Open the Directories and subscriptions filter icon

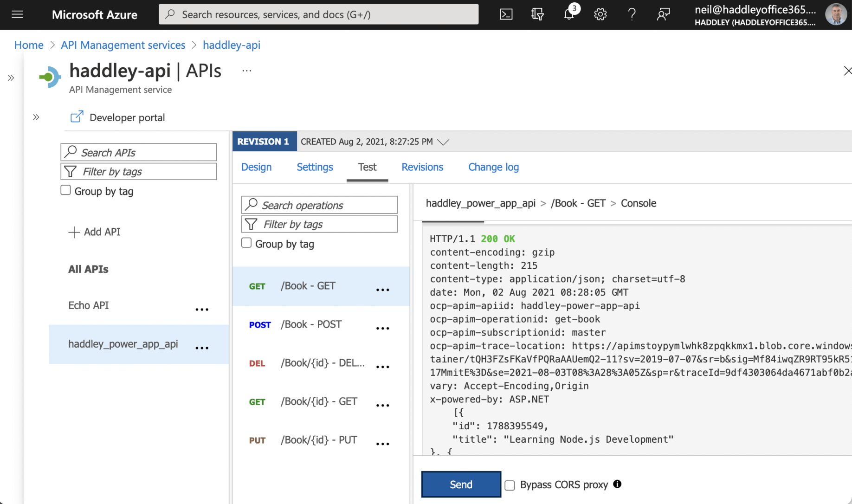point(537,14)
